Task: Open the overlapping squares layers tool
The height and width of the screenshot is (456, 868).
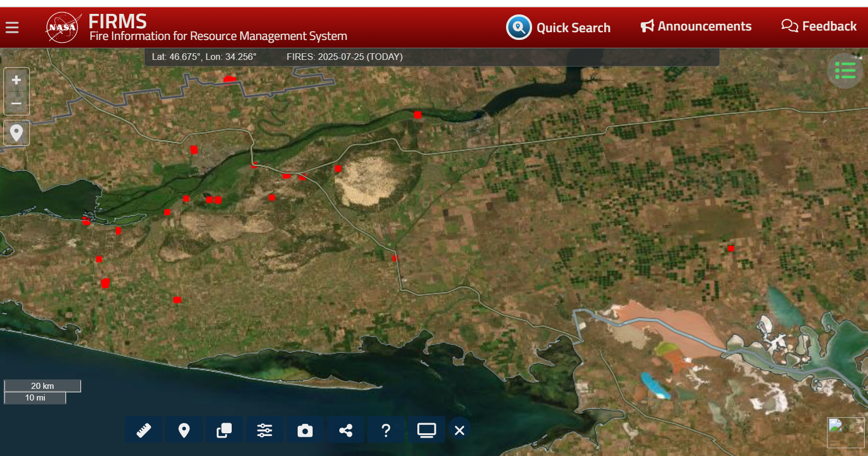Action: pos(224,430)
